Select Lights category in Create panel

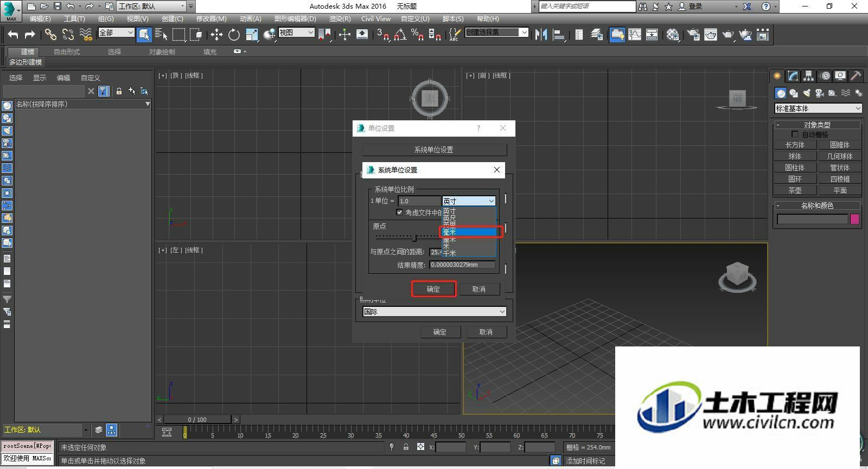click(807, 93)
